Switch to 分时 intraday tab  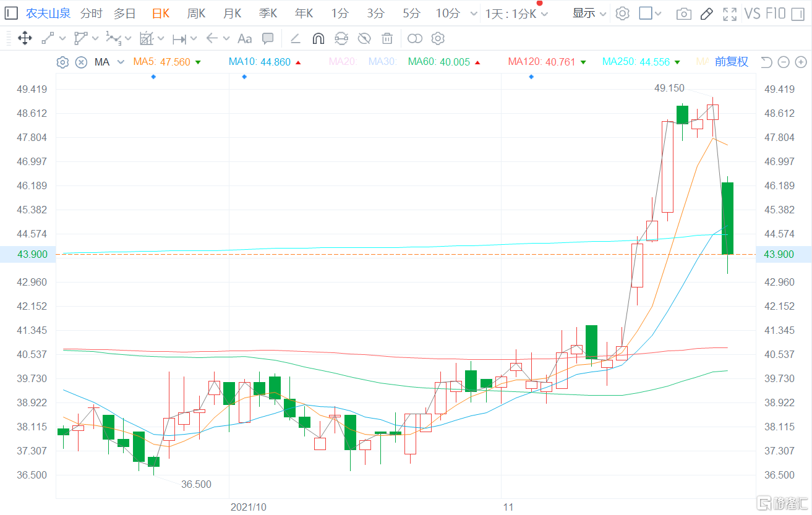pyautogui.click(x=92, y=13)
